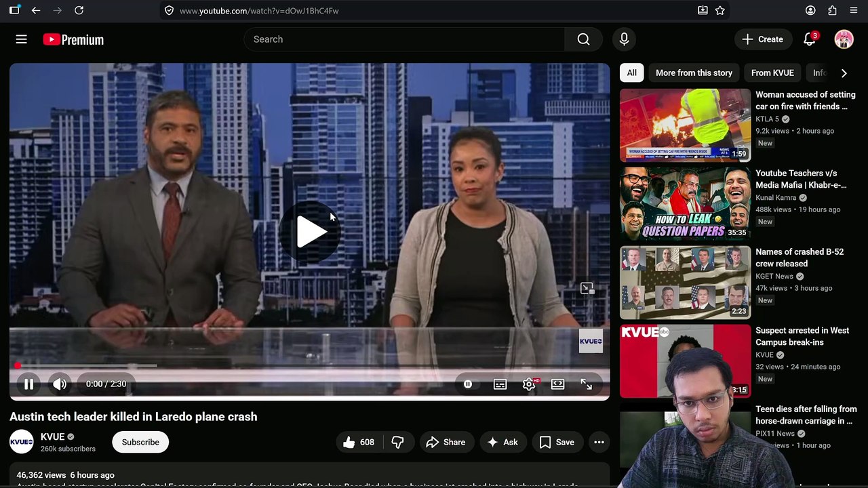Open 'Names of crashed B-52 crew released' title
Viewport: 868px width, 488px height.
pyautogui.click(x=800, y=258)
